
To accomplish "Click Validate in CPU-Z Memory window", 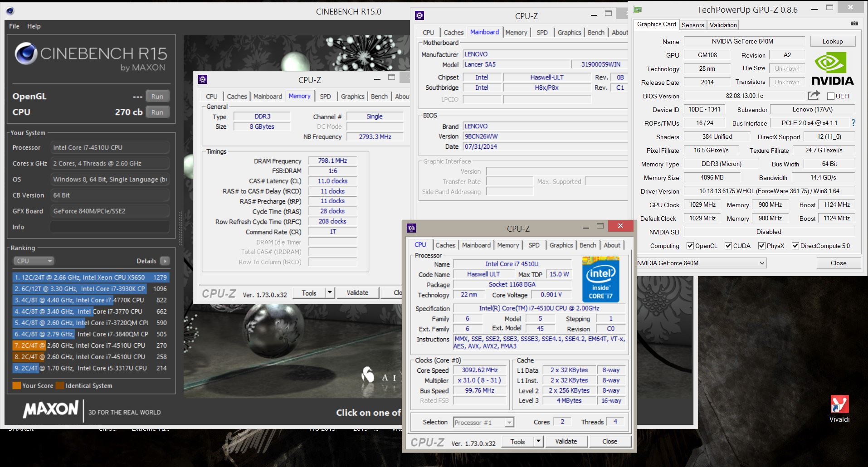I will pos(357,292).
